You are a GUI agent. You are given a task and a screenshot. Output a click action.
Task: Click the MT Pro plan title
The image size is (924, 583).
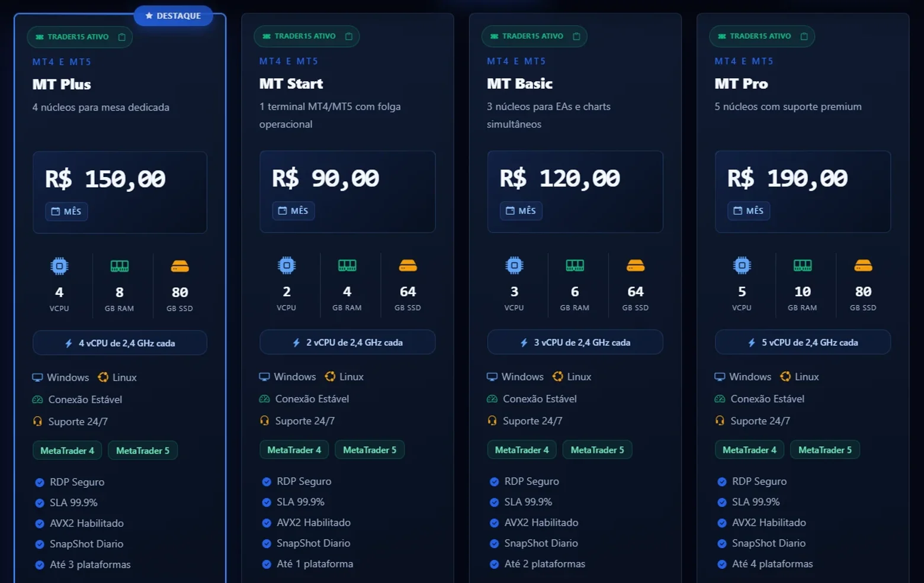pyautogui.click(x=741, y=84)
